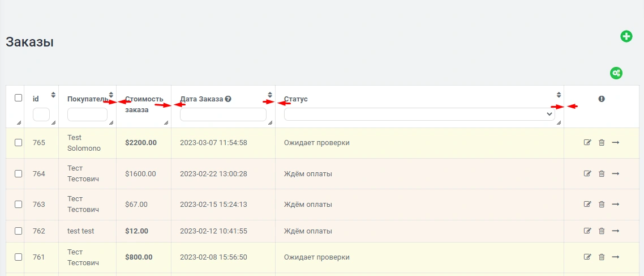644x276 pixels.
Task: Open order 763 via arrow icon
Action: [x=616, y=204]
